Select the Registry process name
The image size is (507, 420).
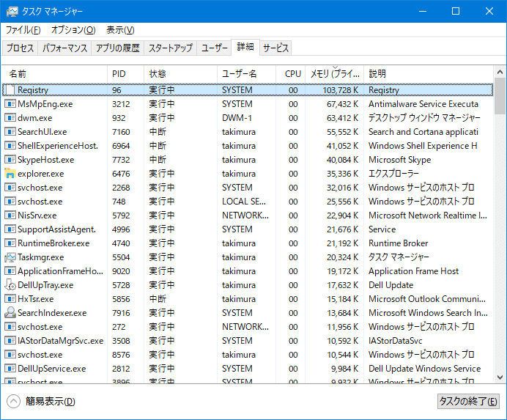click(33, 90)
